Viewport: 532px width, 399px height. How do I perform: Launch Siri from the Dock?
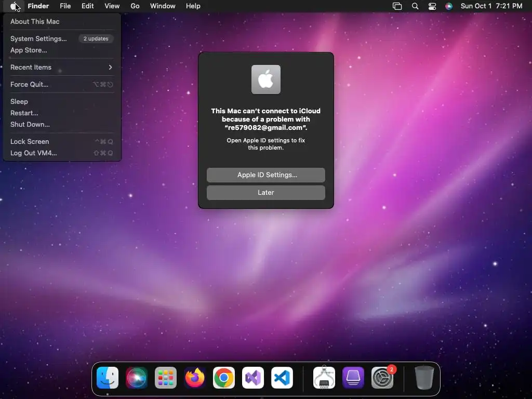[137, 378]
